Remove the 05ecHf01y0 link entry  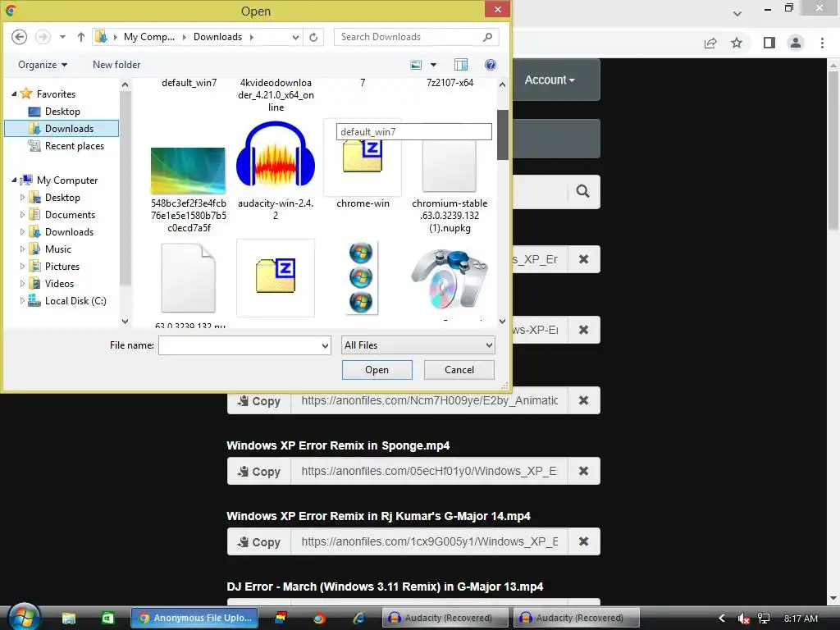pyautogui.click(x=583, y=471)
